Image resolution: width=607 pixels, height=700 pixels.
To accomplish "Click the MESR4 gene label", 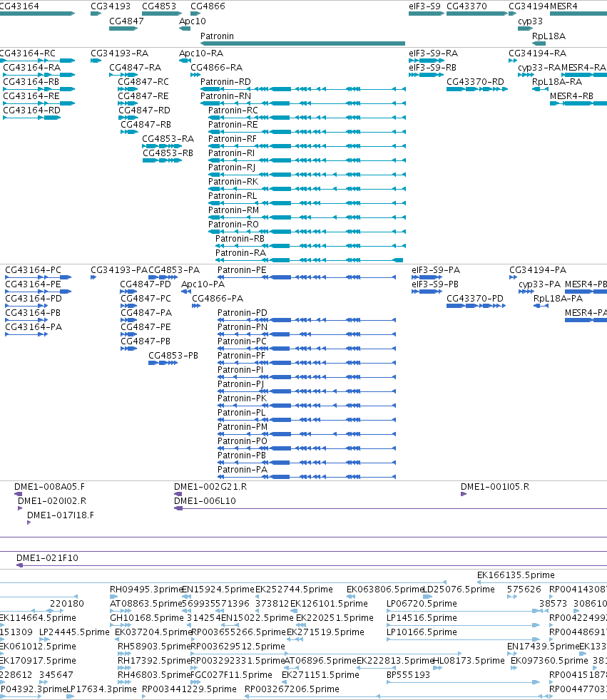I will click(563, 6).
